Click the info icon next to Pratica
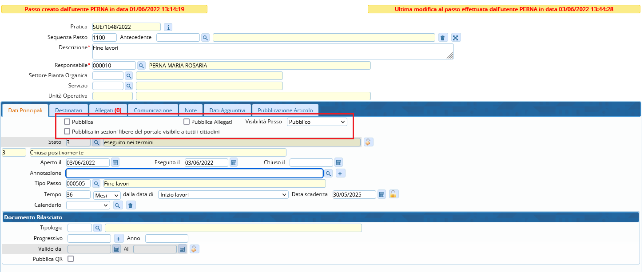 click(x=168, y=27)
